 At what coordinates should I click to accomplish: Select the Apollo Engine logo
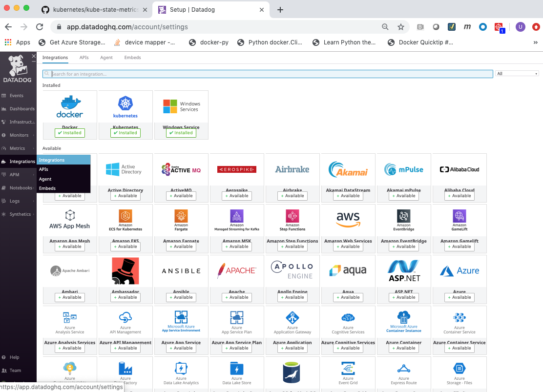pos(292,271)
